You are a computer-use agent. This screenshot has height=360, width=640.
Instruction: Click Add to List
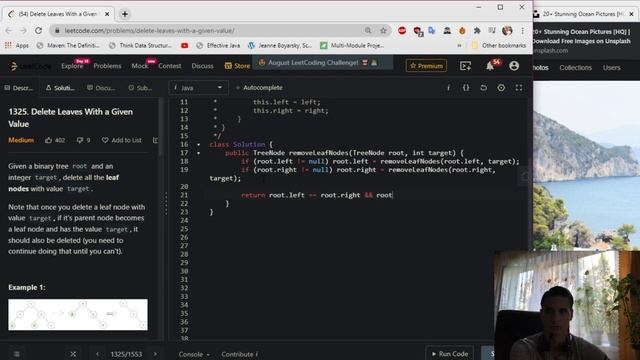[122, 140]
